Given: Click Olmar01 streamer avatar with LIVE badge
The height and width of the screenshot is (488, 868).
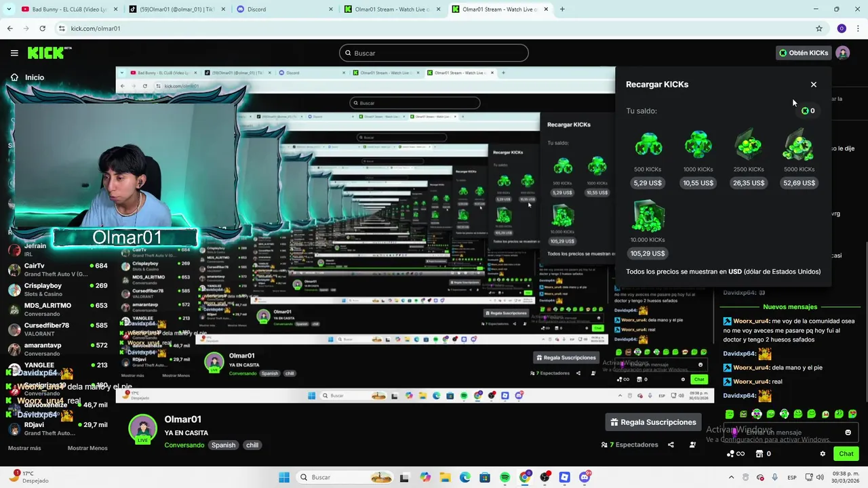Looking at the screenshot, I should pos(143,430).
